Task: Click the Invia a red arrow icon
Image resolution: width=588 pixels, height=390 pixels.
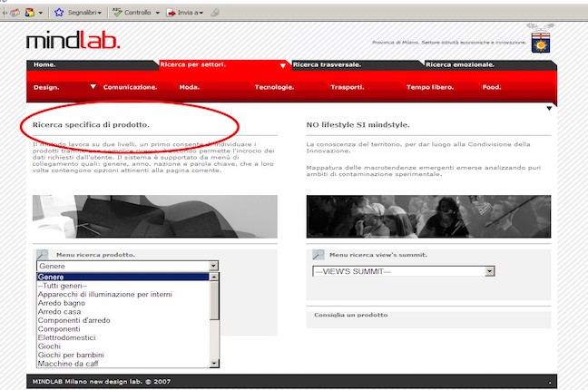Action: click(x=171, y=13)
